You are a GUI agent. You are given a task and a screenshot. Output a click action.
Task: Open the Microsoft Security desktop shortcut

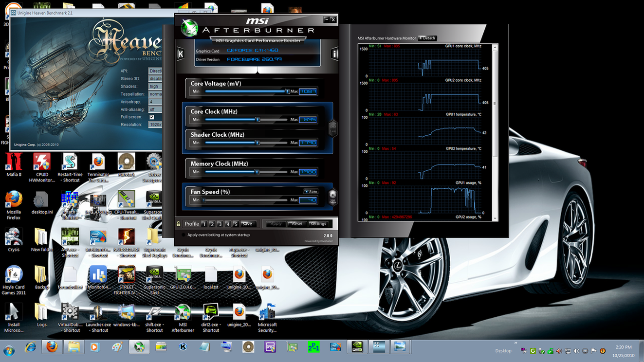tap(267, 318)
